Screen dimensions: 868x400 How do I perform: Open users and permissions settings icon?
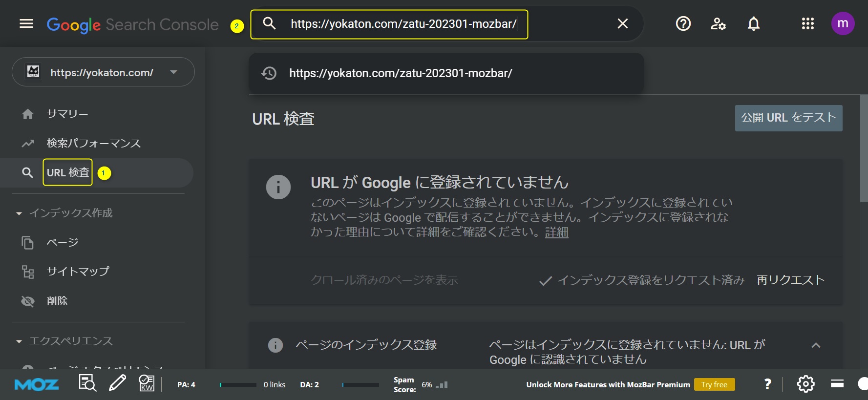click(x=718, y=23)
